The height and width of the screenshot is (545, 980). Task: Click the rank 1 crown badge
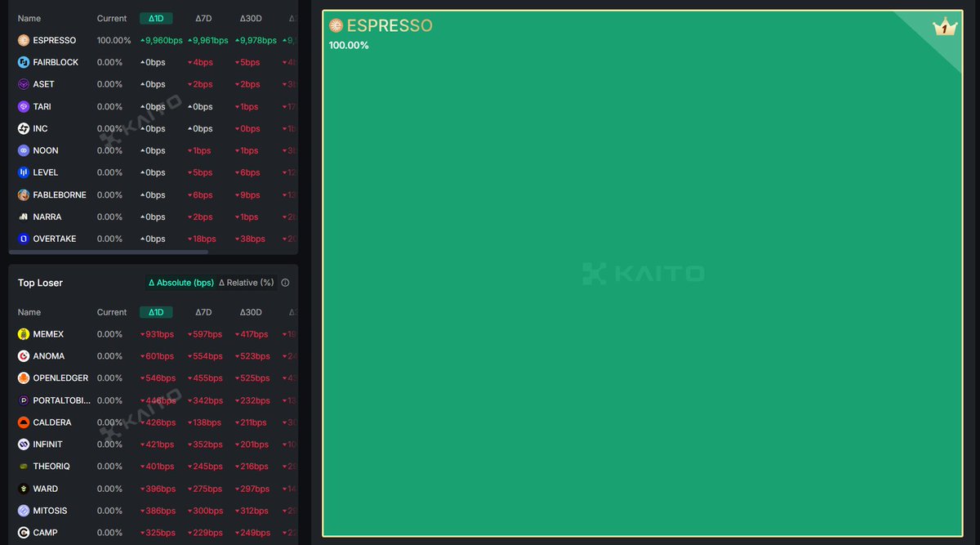coord(944,27)
